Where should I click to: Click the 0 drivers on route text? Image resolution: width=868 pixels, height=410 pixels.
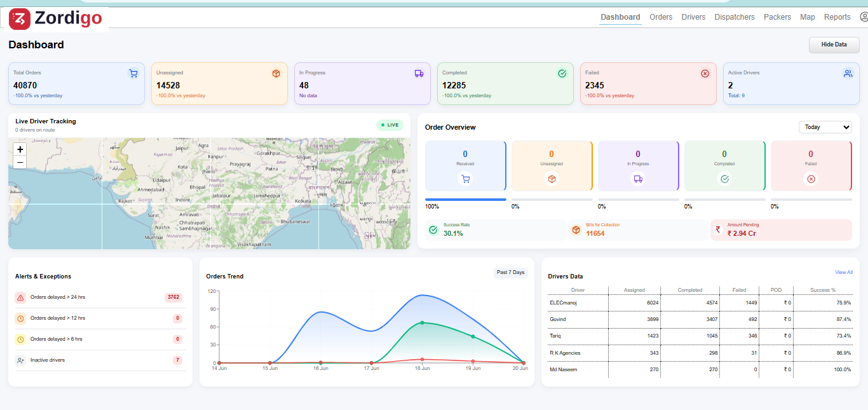35,130
